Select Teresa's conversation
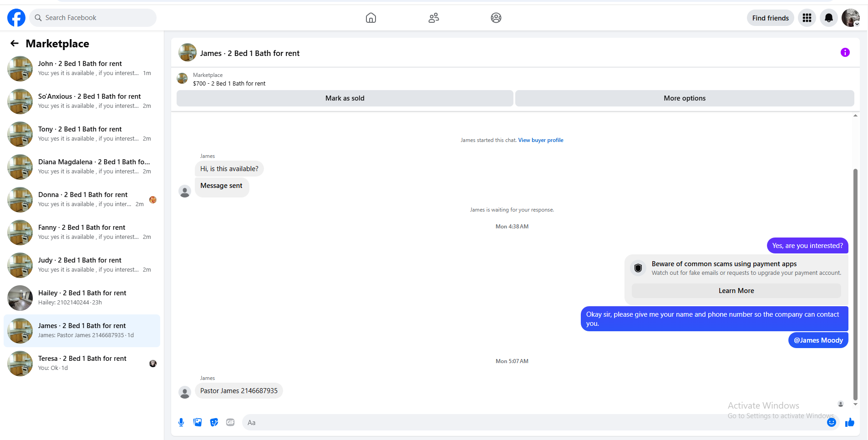Screen dimensions: 868x440 [x=82, y=364]
